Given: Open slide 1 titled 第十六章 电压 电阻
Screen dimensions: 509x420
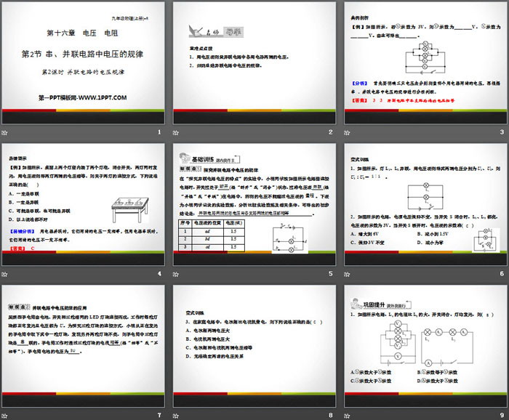Looking at the screenshot, I should 83,63.
